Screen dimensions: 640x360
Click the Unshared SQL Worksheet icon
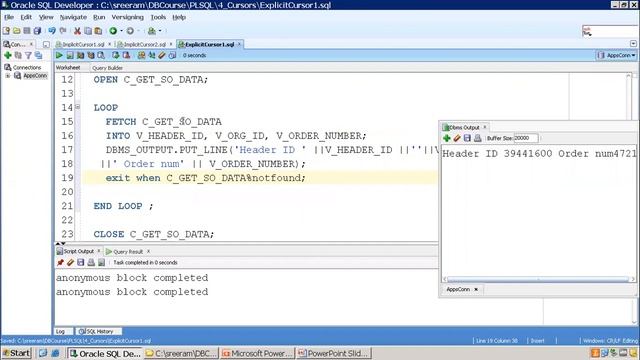141,55
